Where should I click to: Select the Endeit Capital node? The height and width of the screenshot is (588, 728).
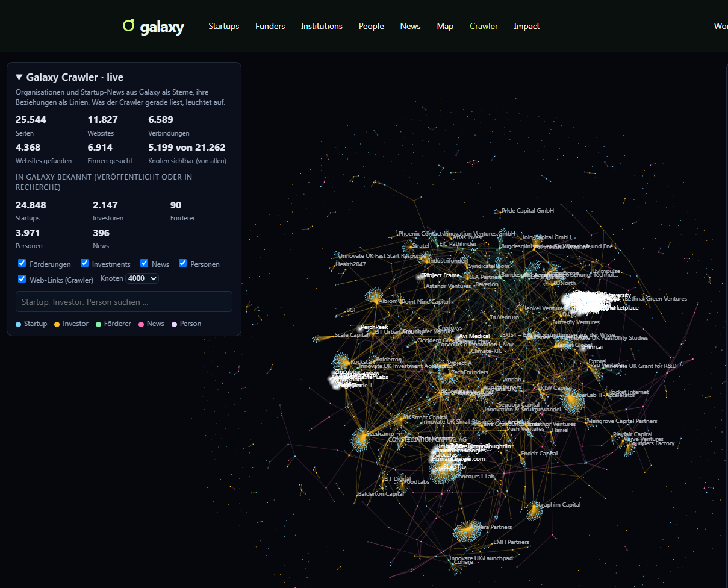coord(540,454)
